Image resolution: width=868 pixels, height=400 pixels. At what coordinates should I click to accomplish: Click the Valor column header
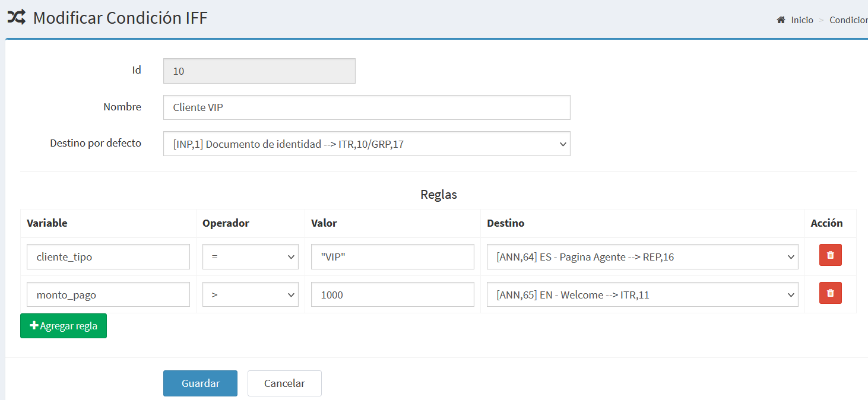324,223
